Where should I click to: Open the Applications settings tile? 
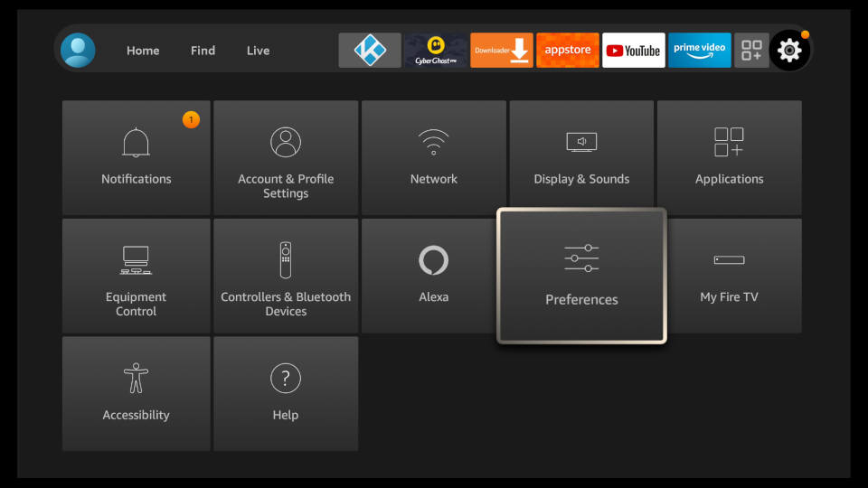pos(729,157)
